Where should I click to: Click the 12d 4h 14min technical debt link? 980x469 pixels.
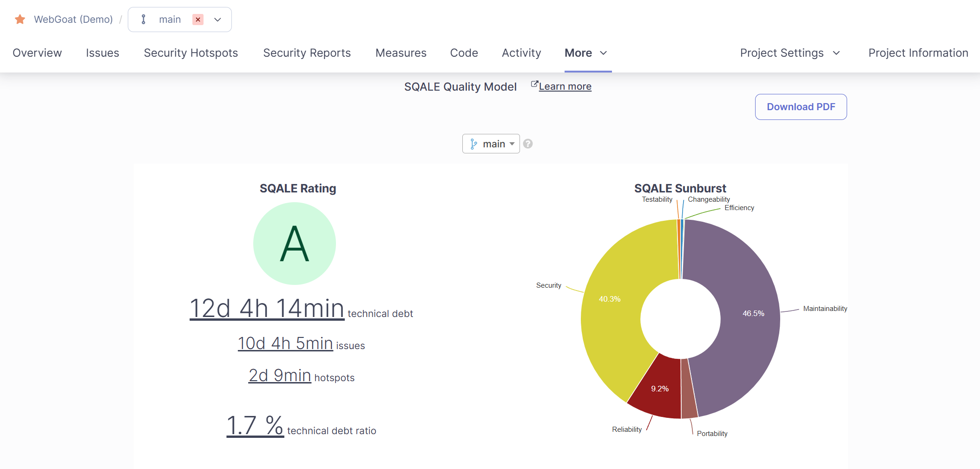pyautogui.click(x=267, y=309)
